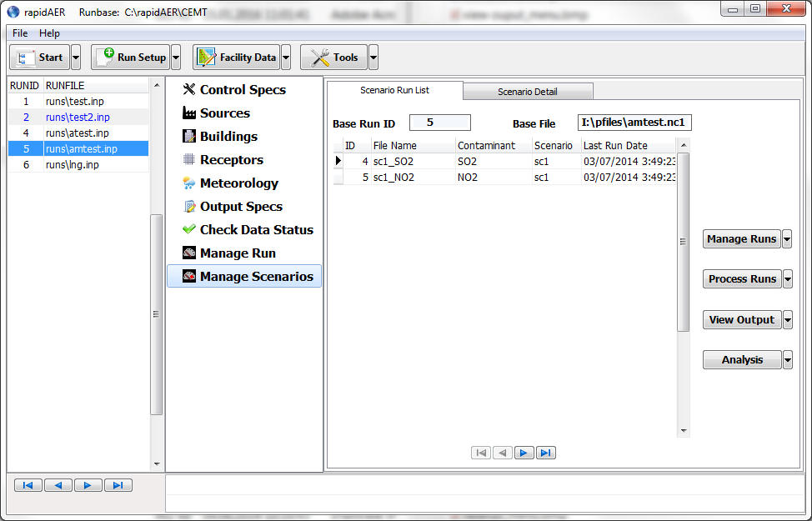Click the Control Specs tools icon
The height and width of the screenshot is (521, 812).
pyautogui.click(x=188, y=90)
